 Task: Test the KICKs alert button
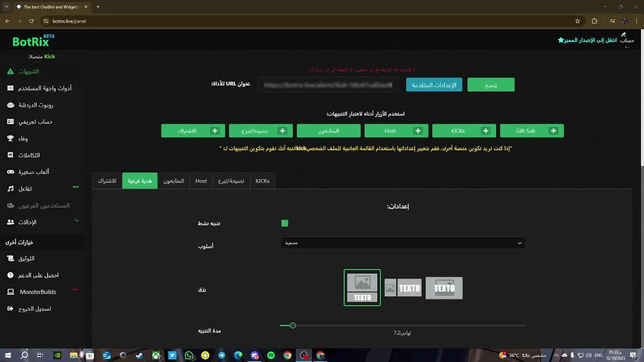coord(464,131)
